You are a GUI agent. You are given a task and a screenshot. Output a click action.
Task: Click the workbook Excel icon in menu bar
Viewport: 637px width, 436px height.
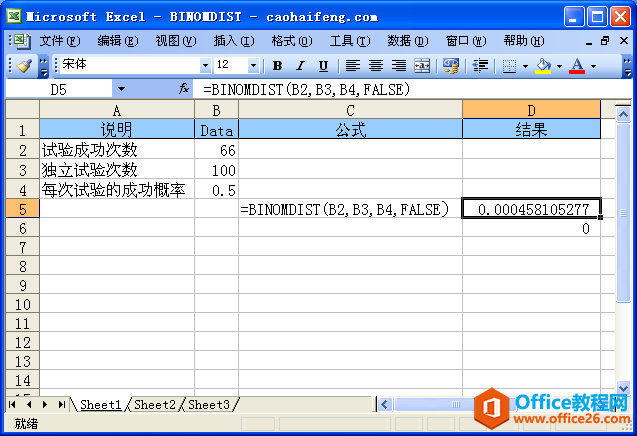pyautogui.click(x=20, y=41)
